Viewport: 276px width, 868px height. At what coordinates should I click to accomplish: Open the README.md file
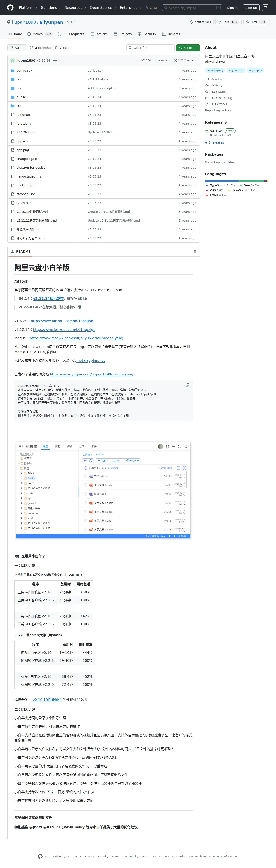[x=26, y=132]
